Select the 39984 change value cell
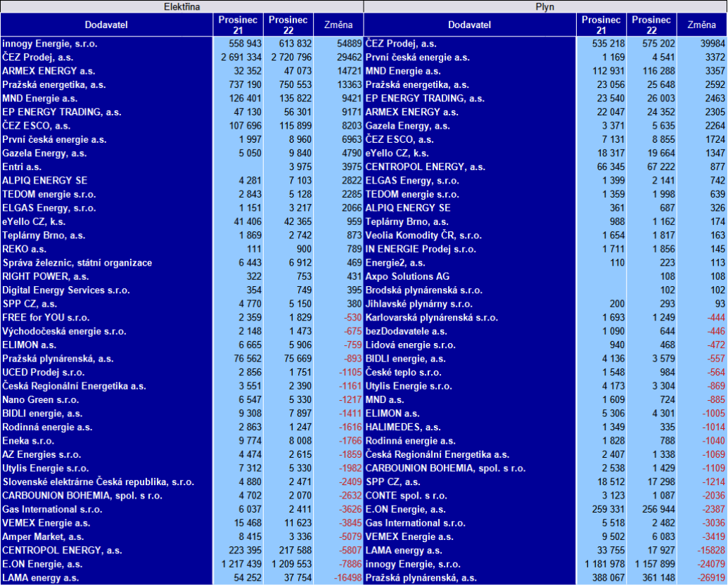Image resolution: width=728 pixels, height=585 pixels. (x=701, y=44)
